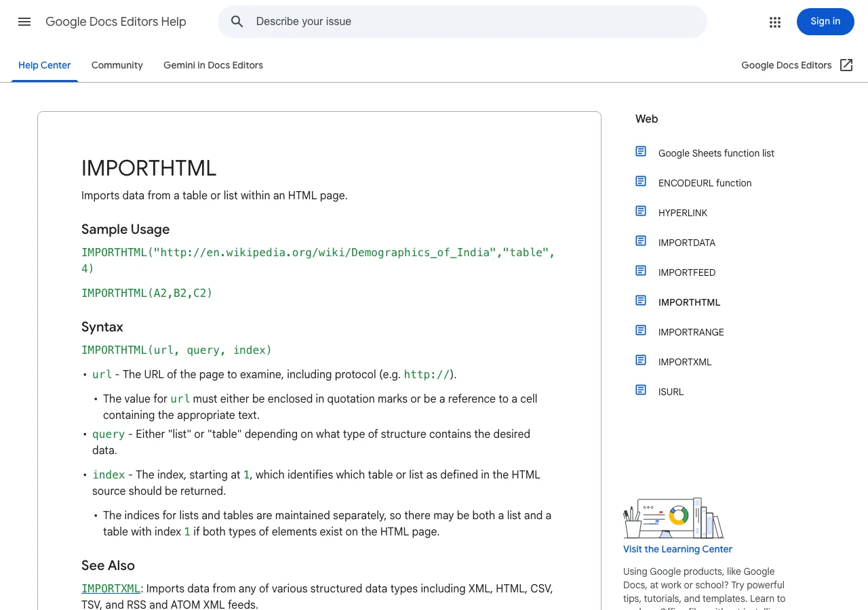Open the Gemini in Docs Editors tab
The height and width of the screenshot is (610, 868).
click(x=213, y=65)
